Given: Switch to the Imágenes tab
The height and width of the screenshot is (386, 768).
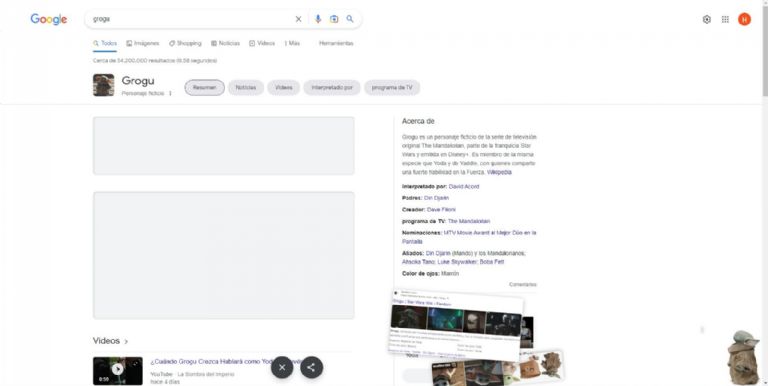Looking at the screenshot, I should pyautogui.click(x=143, y=43).
